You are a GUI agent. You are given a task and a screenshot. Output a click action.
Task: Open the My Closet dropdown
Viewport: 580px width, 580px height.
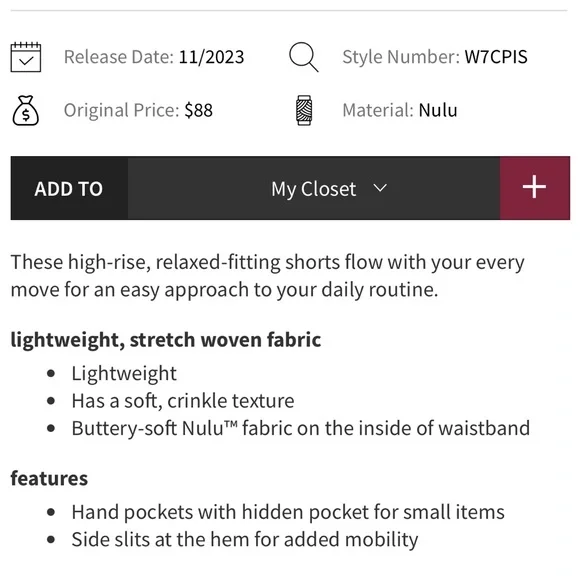coord(314,188)
